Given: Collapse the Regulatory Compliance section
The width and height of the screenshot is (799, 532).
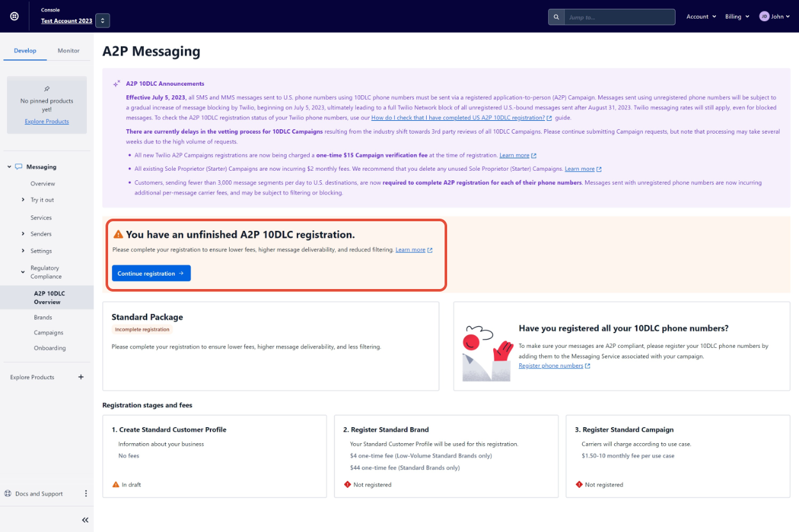Looking at the screenshot, I should [x=23, y=272].
